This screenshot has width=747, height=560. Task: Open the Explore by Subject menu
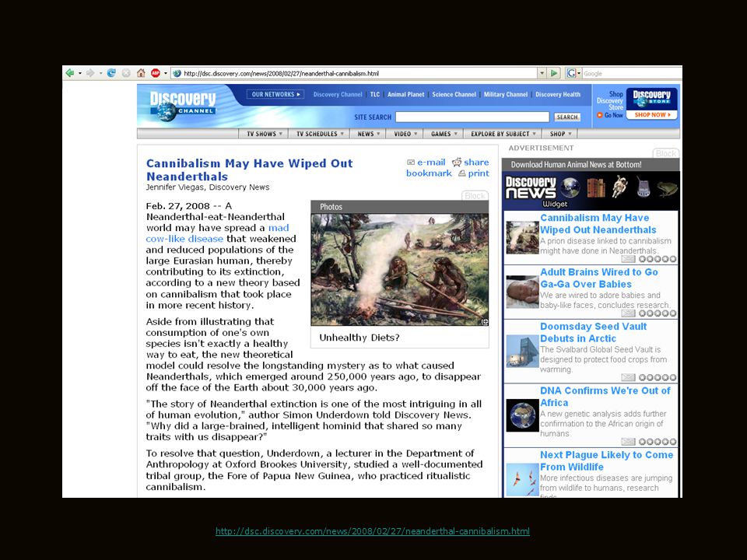pos(503,134)
